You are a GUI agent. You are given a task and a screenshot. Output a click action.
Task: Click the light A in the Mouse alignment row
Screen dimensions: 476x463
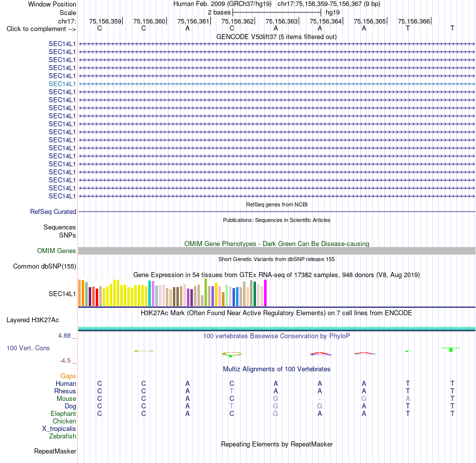point(408,399)
